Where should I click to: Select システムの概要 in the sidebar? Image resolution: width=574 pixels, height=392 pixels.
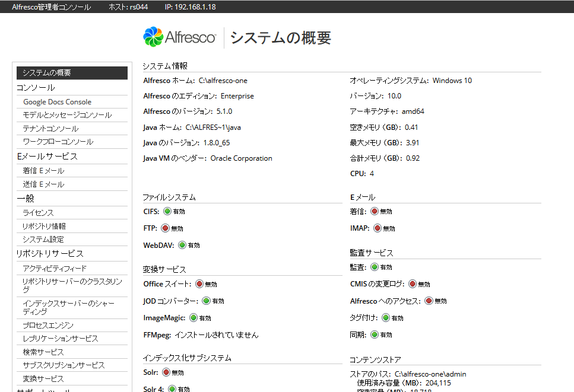point(72,73)
